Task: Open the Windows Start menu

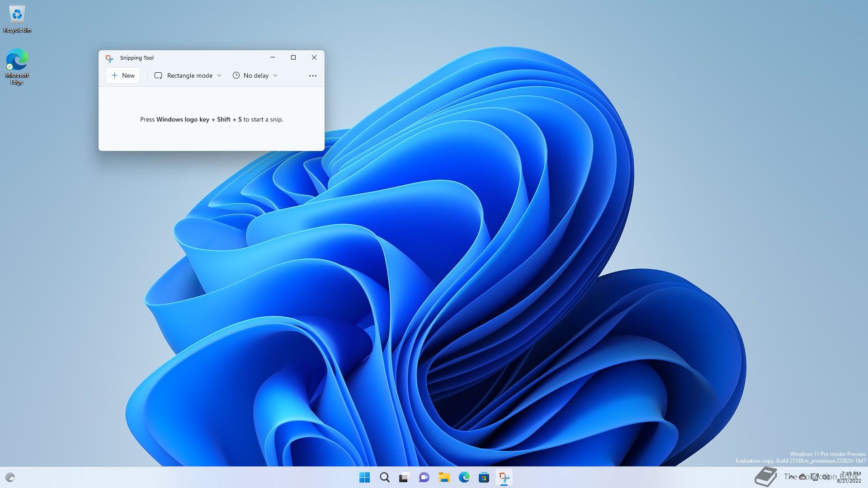Action: pyautogui.click(x=364, y=477)
